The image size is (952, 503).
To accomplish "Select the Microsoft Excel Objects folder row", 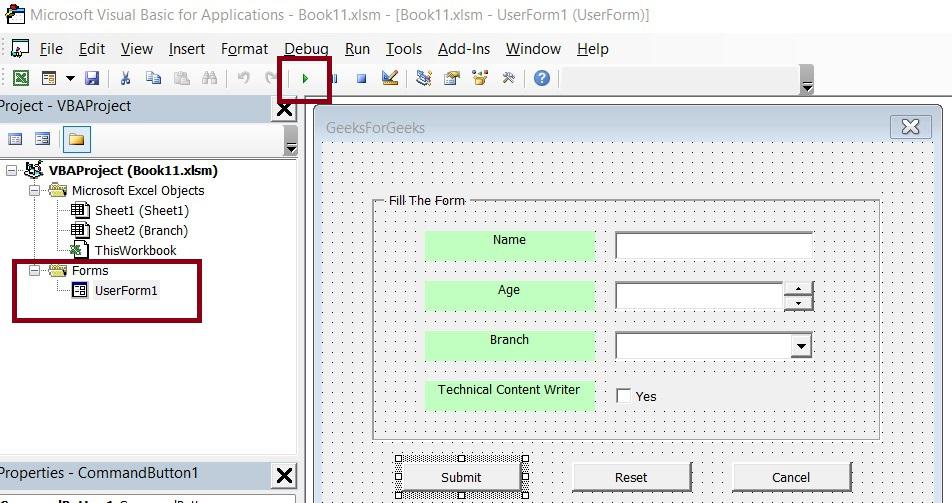I will (138, 191).
